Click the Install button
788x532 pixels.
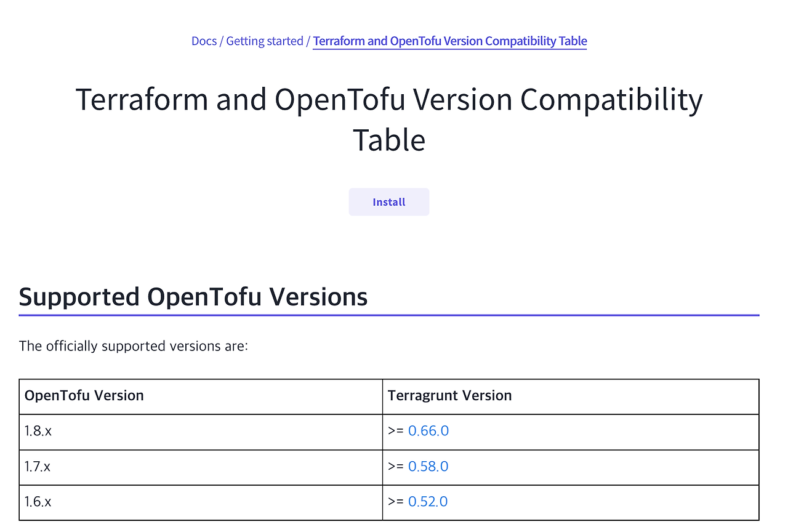[x=389, y=202]
